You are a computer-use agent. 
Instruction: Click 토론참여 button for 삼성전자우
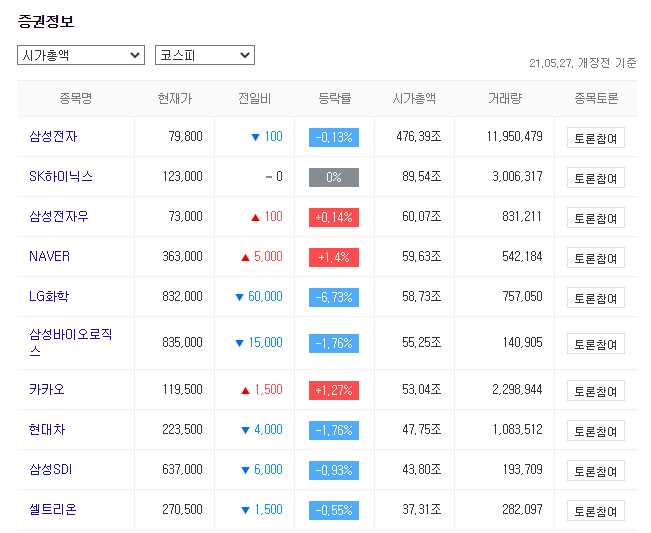596,218
